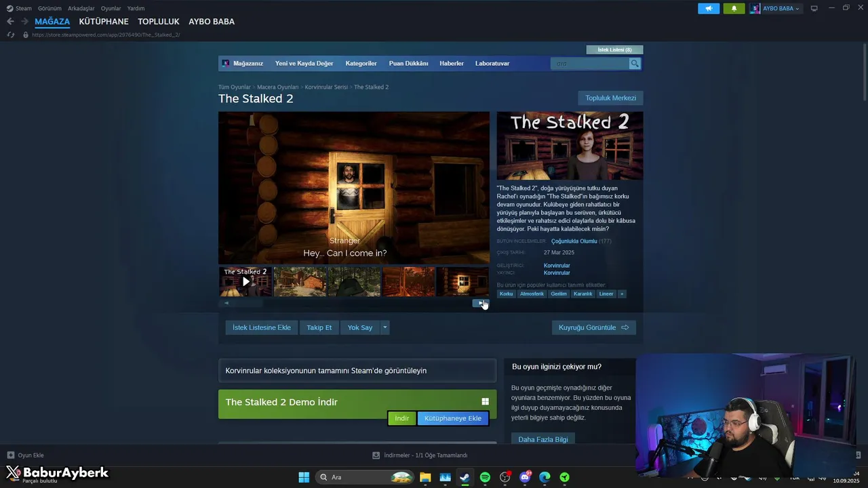Image resolution: width=868 pixels, height=488 pixels.
Task: Open Puan Dükkânı in store nav
Action: 408,63
